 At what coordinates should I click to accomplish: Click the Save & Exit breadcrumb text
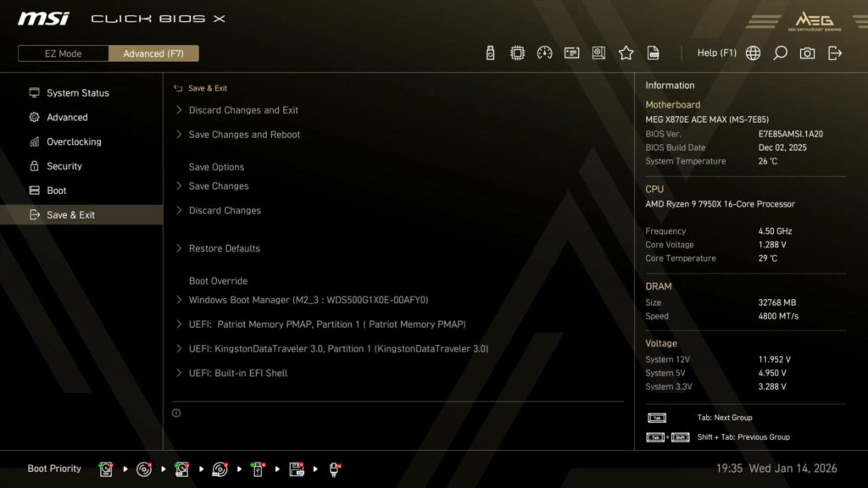pos(208,88)
